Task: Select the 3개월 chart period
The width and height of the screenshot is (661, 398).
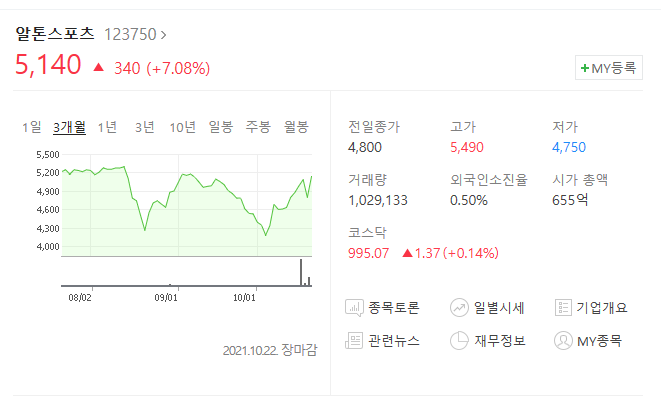Action: (70, 127)
